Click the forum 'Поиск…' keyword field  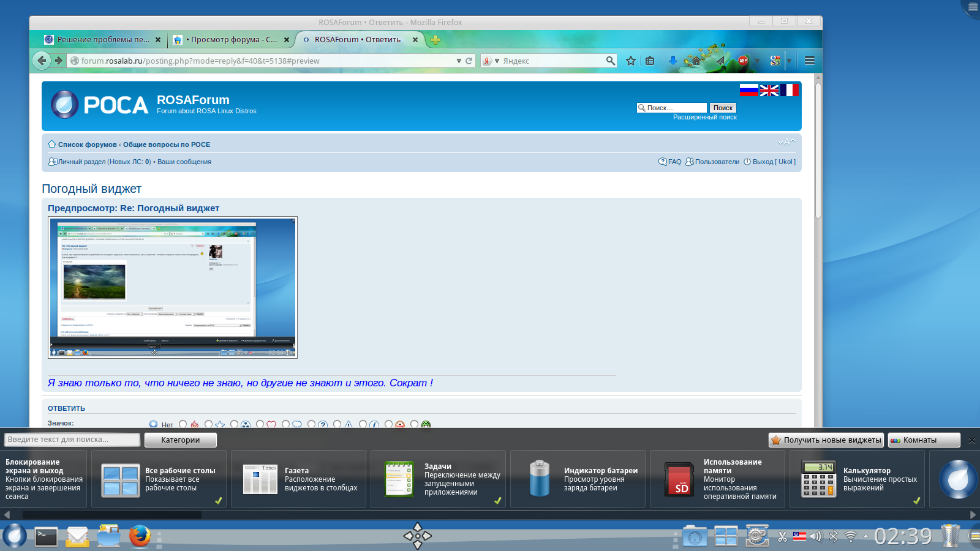[x=672, y=108]
